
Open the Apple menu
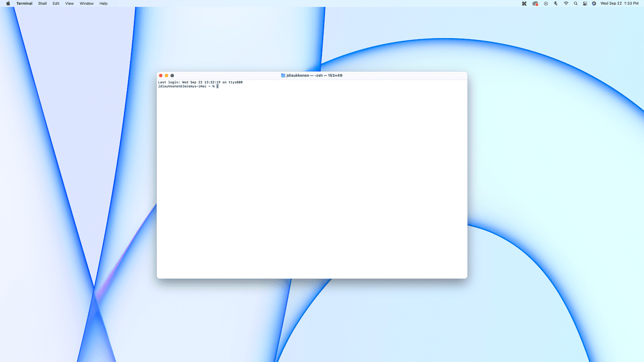coord(8,3)
